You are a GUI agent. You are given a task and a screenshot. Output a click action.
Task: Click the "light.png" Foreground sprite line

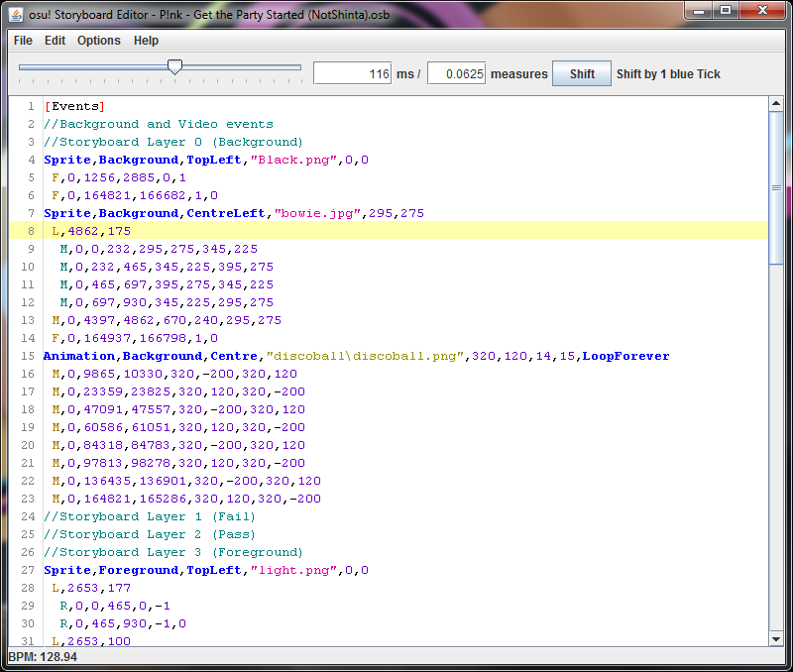[x=206, y=570]
